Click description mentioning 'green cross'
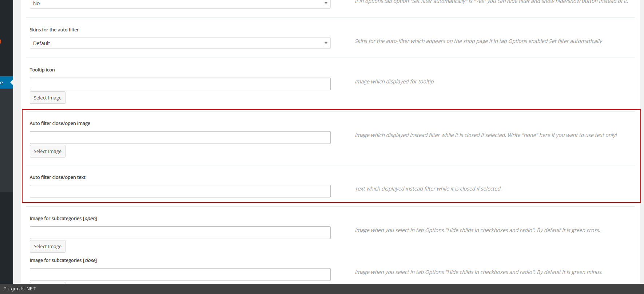 (x=478, y=230)
